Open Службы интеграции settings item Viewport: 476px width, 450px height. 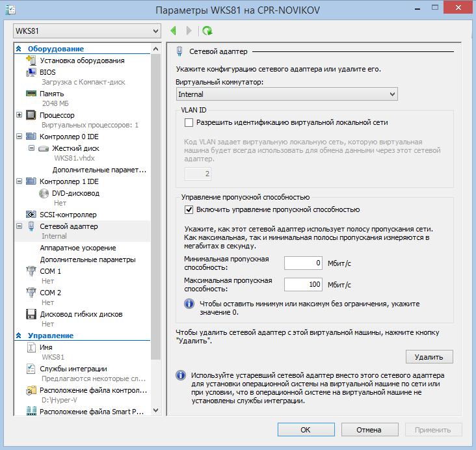click(73, 369)
